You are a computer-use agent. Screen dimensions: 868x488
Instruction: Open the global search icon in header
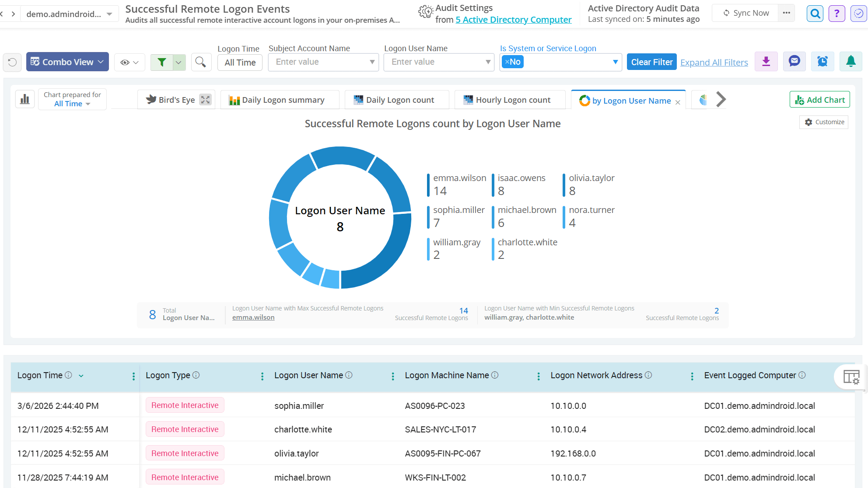pyautogui.click(x=815, y=14)
